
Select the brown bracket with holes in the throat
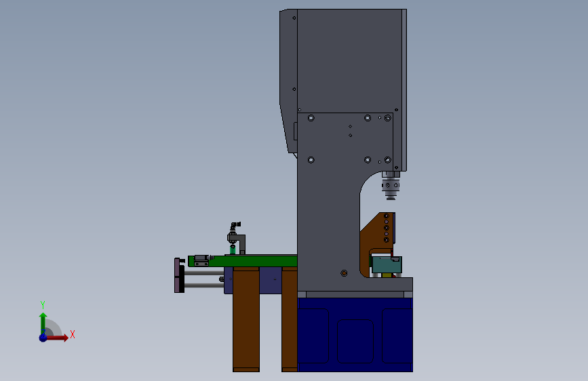(377, 244)
